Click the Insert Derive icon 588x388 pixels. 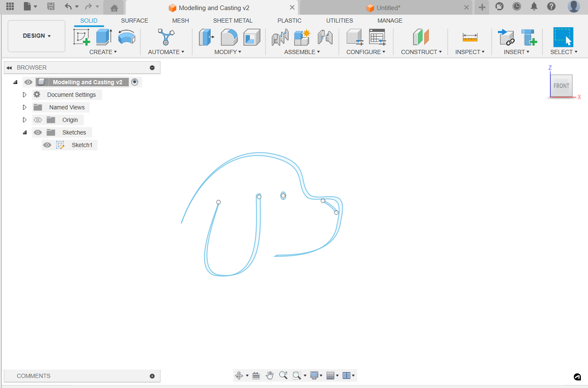506,37
